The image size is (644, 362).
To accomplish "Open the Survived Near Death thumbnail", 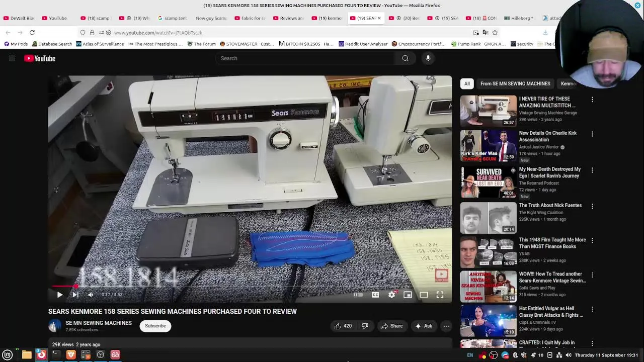I will click(488, 183).
